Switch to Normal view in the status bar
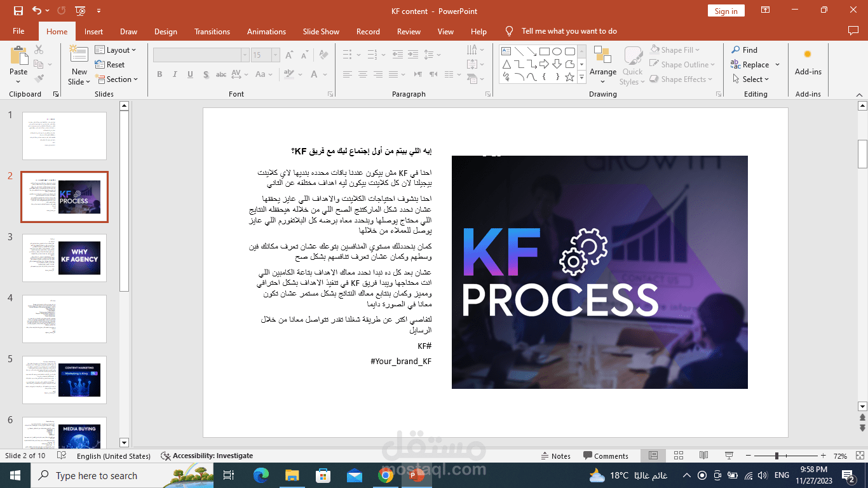Screen dimensions: 868x488 point(653,456)
